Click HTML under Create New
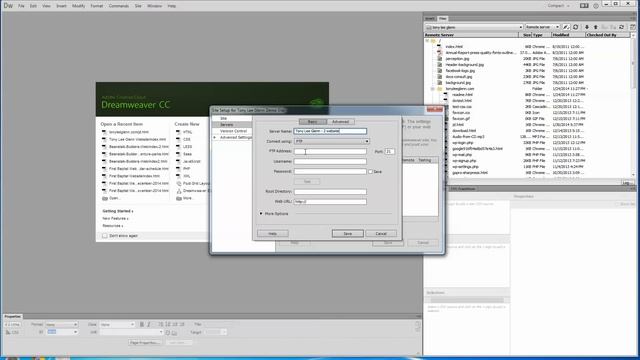Image resolution: width=640 pixels, height=360 pixels. (187, 132)
